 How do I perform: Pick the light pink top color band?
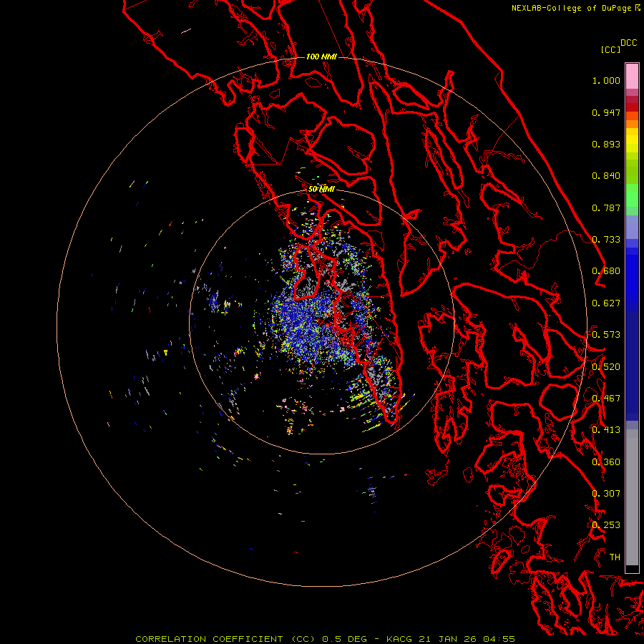coord(632,77)
